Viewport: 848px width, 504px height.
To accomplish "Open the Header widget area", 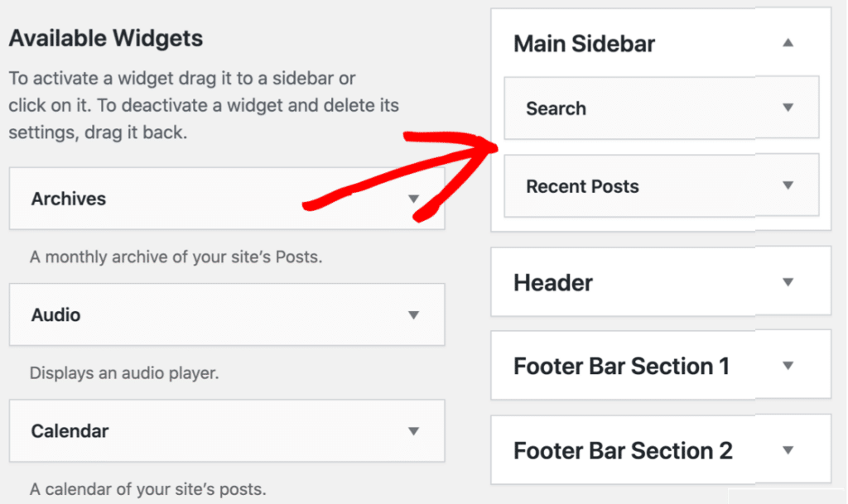I will click(x=788, y=281).
